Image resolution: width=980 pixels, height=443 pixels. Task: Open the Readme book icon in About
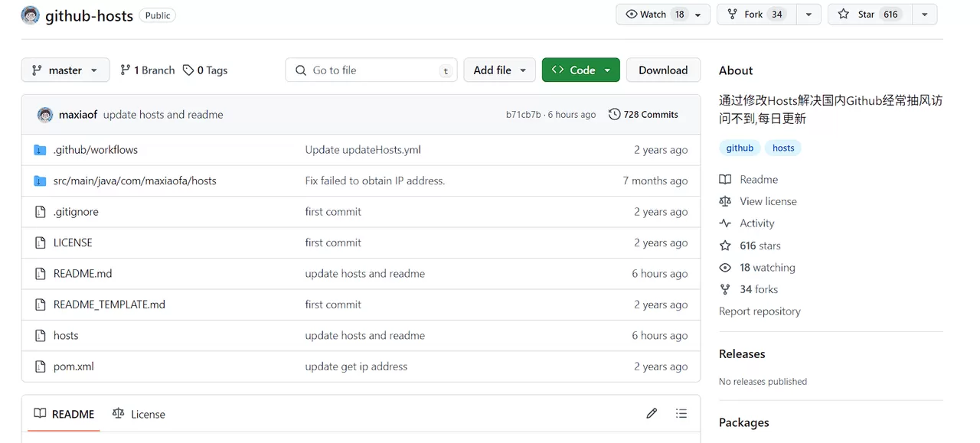pyautogui.click(x=724, y=179)
